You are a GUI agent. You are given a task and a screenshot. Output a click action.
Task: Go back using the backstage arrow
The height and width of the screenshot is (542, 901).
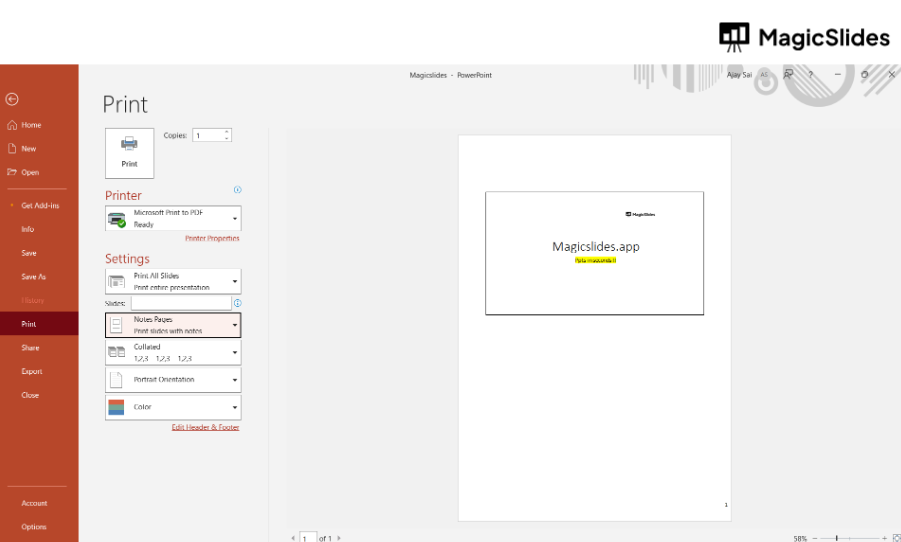[x=11, y=99]
